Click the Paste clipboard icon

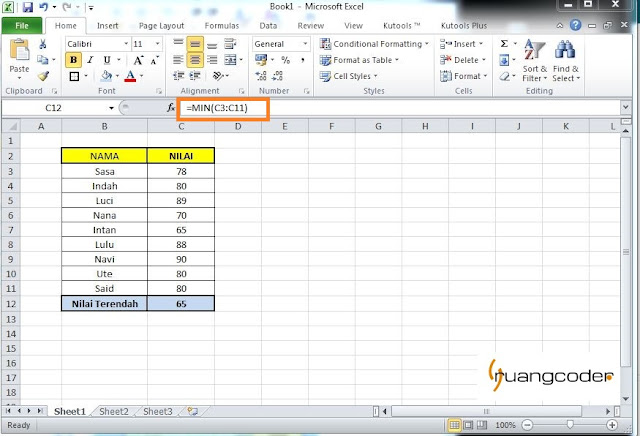19,50
